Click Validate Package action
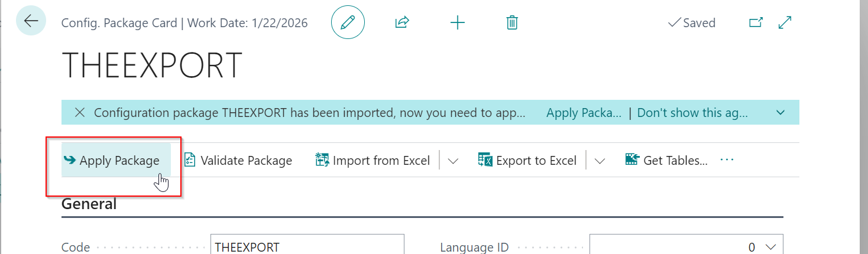868x254 pixels. [x=238, y=161]
